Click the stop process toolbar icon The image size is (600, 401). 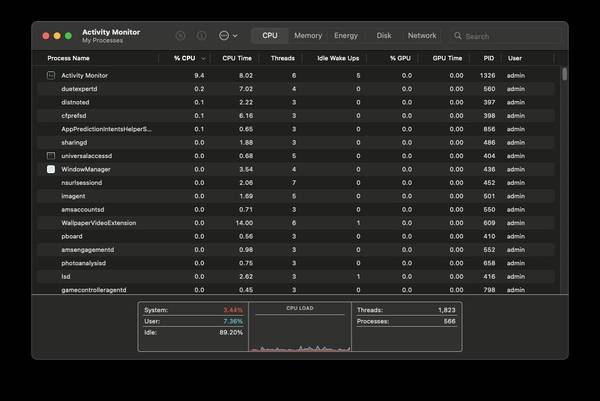click(x=180, y=36)
